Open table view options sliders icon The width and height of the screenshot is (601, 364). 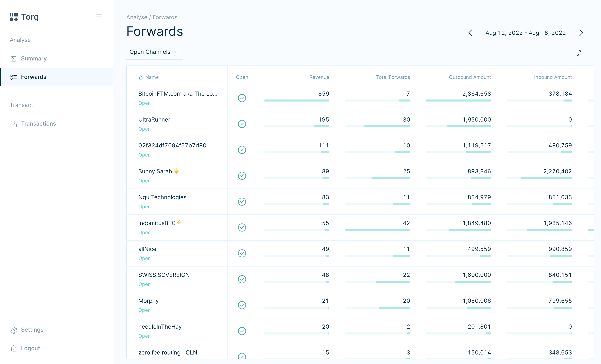579,53
